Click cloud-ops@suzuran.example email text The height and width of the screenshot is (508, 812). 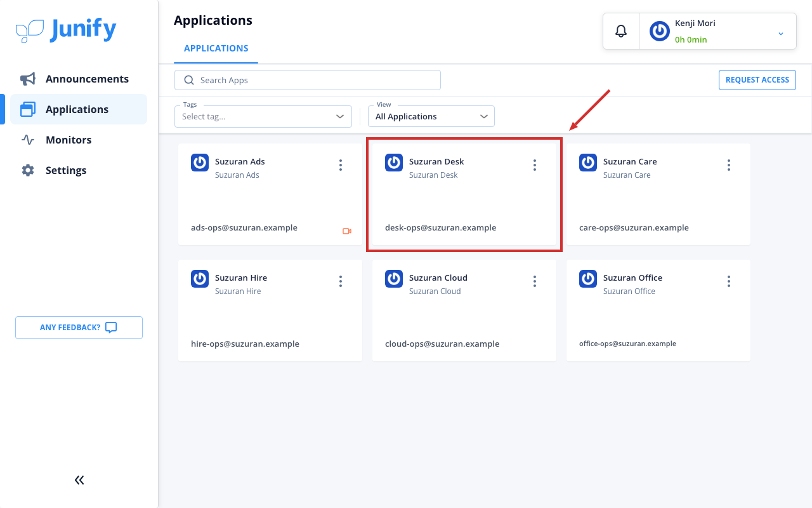pos(442,344)
